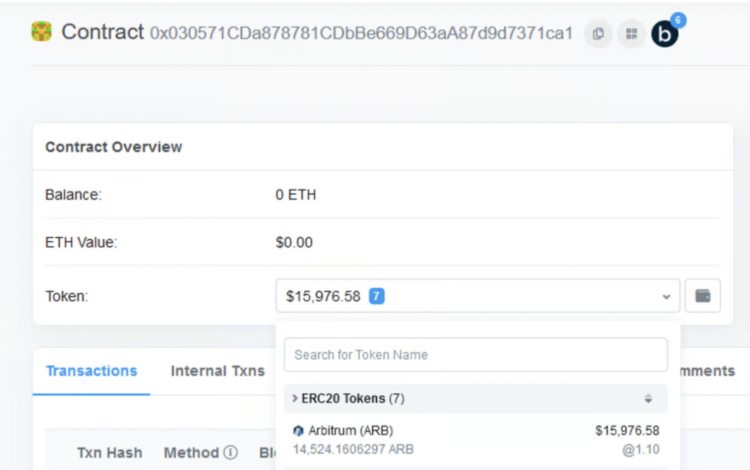The height and width of the screenshot is (470, 750).
Task: Click the Search for Token Name field
Action: tap(475, 355)
